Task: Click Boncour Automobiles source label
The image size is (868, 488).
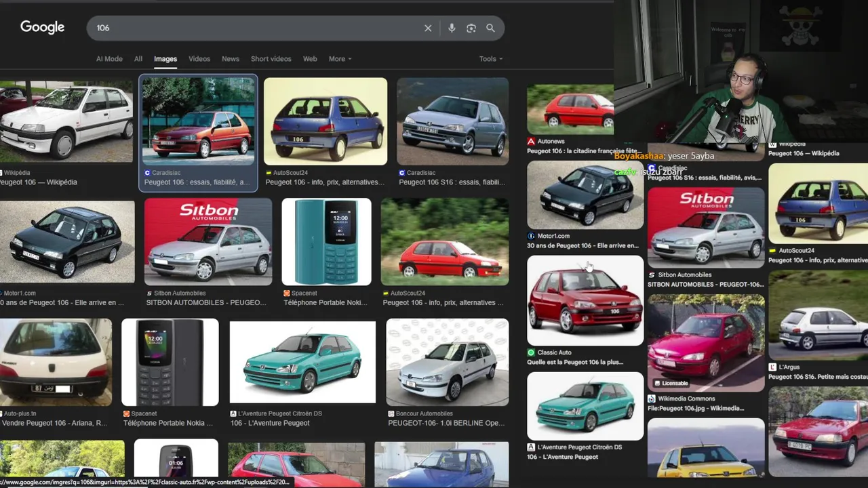Action: click(424, 413)
